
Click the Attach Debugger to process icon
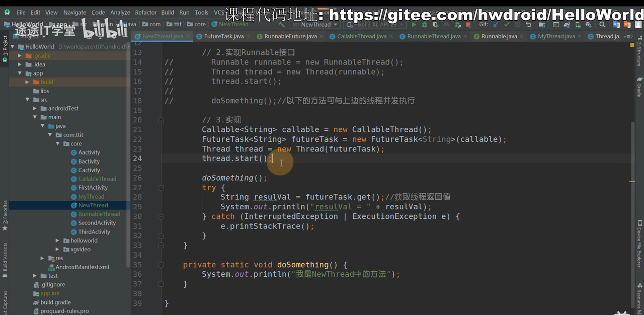click(x=458, y=25)
